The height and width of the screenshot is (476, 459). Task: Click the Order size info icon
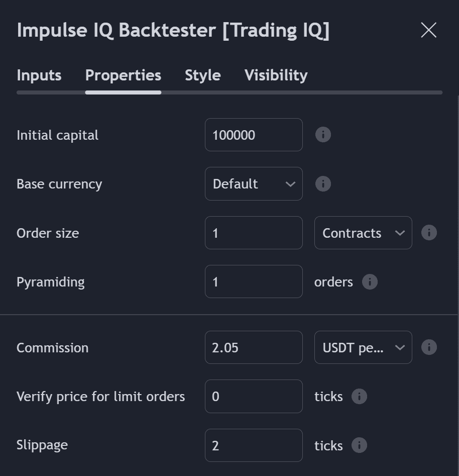tap(429, 233)
